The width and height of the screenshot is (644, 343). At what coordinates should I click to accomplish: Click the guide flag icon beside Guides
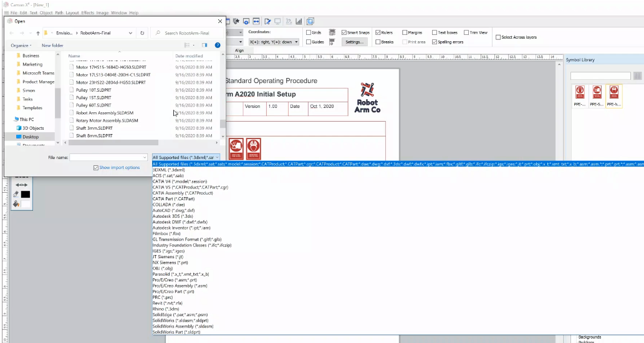click(x=332, y=42)
